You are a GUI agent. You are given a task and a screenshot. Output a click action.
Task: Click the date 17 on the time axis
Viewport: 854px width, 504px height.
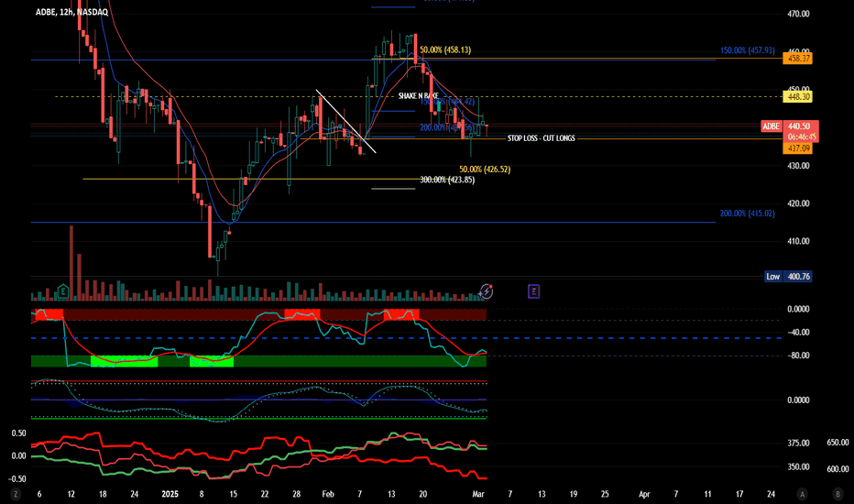coord(739,494)
